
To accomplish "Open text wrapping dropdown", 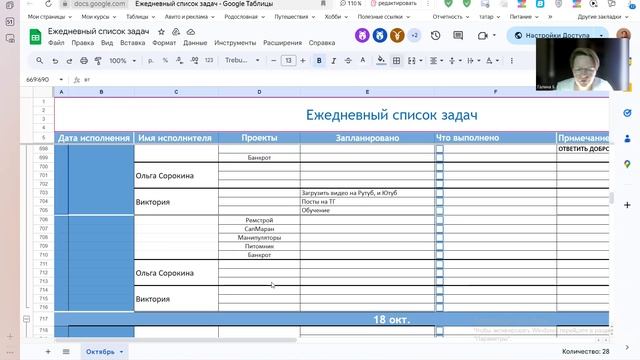I will pos(473,60).
